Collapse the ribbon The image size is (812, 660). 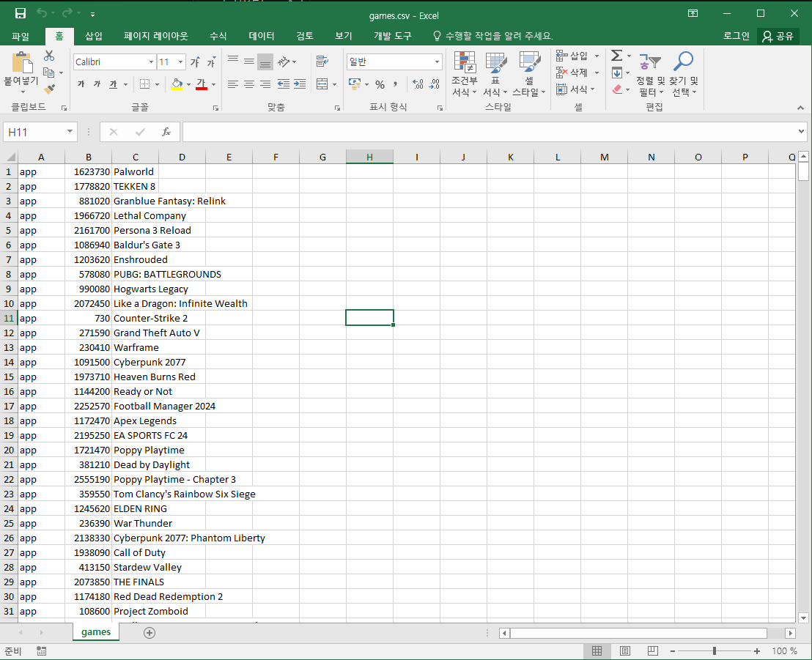pyautogui.click(x=800, y=108)
